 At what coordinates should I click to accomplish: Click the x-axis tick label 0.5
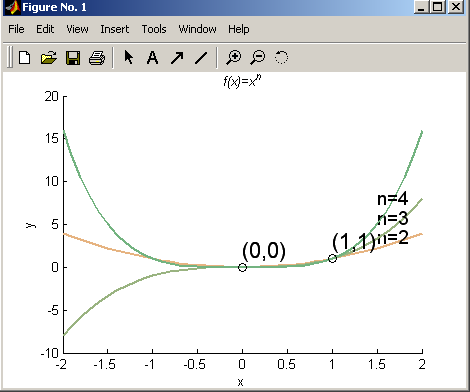286,365
